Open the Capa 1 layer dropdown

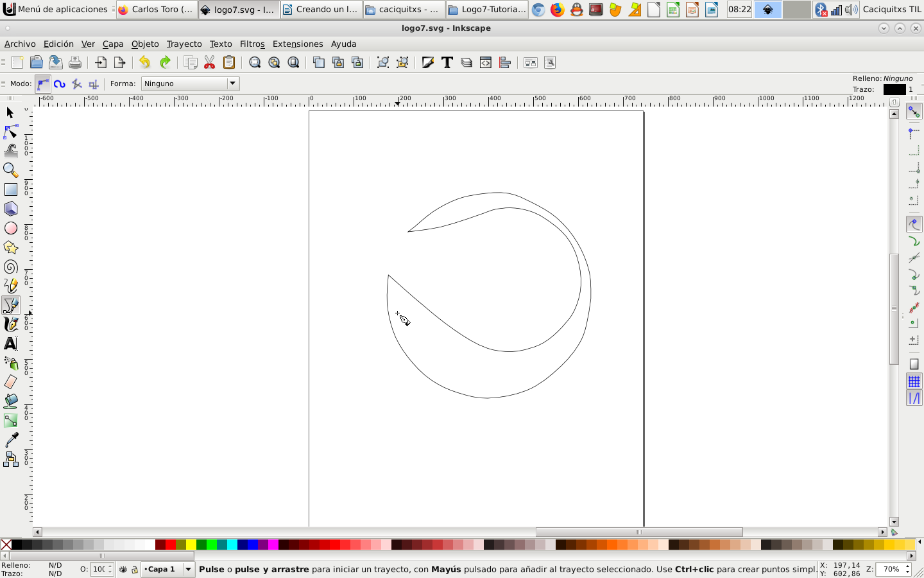[168, 569]
